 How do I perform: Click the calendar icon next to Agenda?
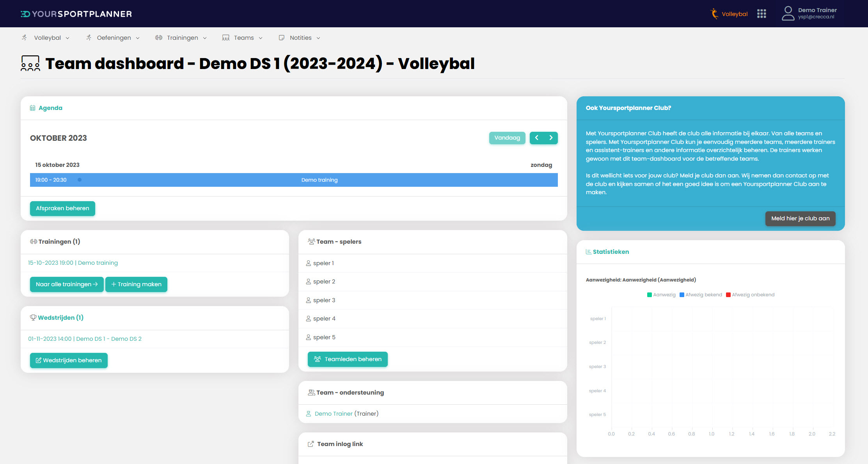click(x=33, y=108)
